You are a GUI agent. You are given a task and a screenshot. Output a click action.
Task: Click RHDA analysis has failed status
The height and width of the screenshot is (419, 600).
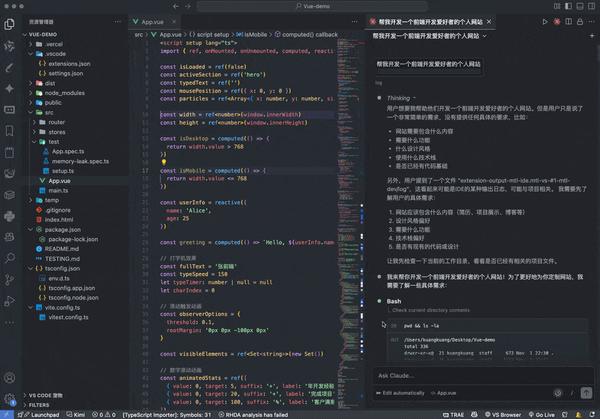tap(253, 415)
